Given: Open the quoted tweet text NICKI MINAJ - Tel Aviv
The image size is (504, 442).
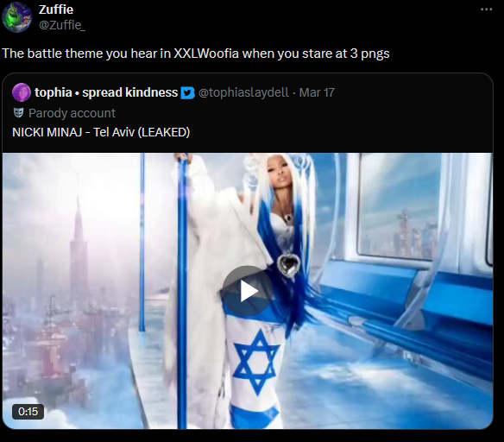Looking at the screenshot, I should 101,132.
